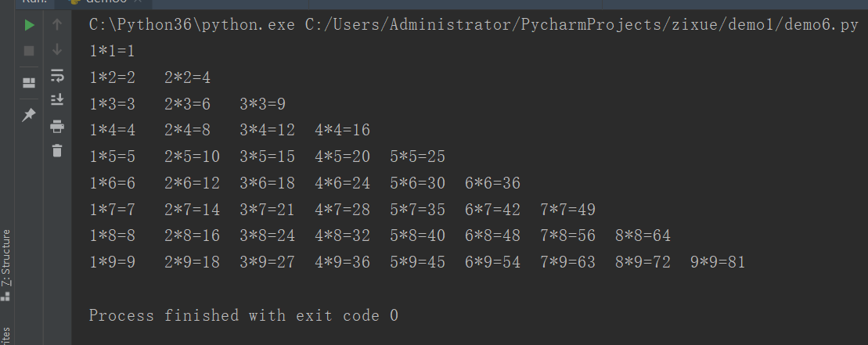
Task: Print the console output
Action: (x=56, y=126)
